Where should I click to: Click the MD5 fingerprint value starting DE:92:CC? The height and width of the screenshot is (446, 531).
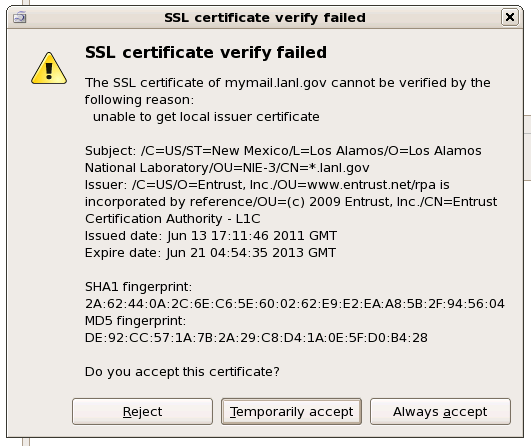[256, 338]
